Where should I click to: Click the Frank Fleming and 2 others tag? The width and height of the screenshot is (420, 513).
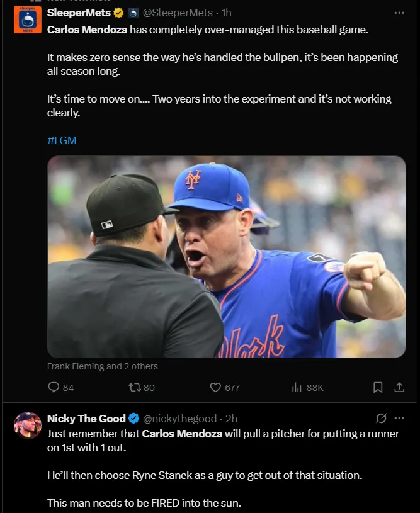coord(103,366)
